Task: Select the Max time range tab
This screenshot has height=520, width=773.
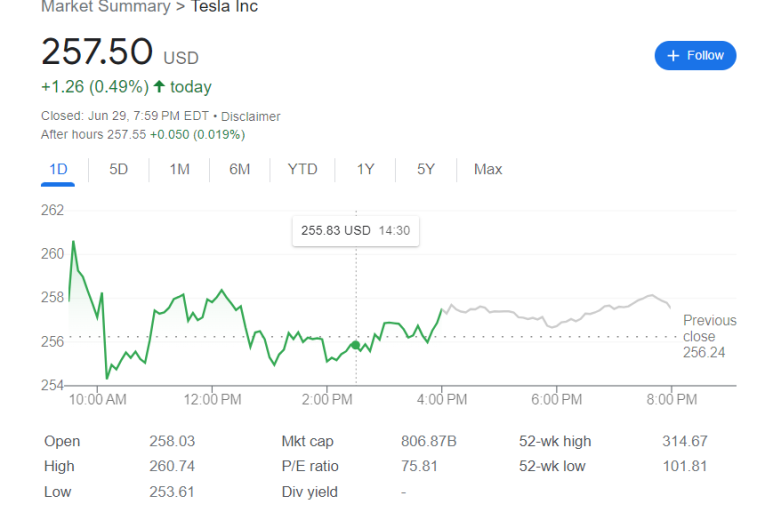Action: point(488,170)
